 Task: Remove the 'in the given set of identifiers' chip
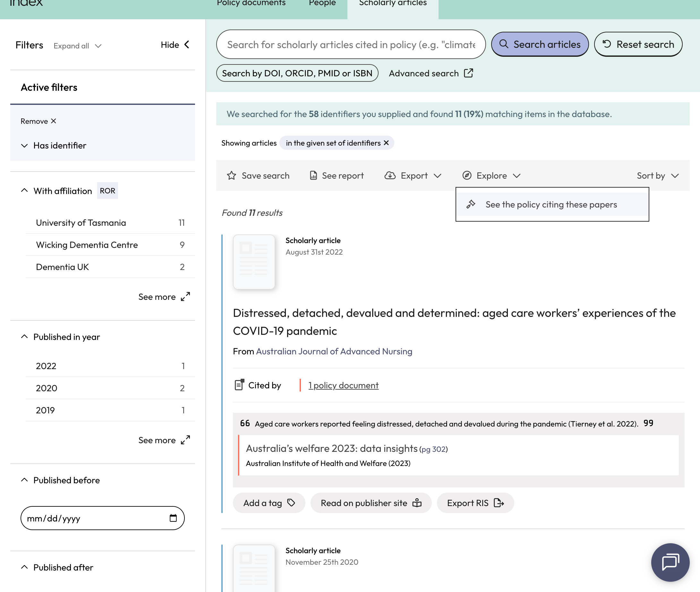386,143
